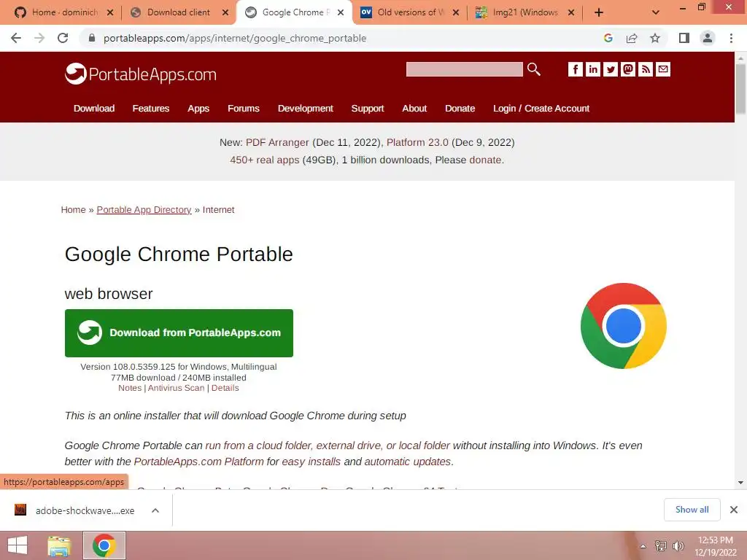Open the RSS feed icon
The height and width of the screenshot is (560, 747).
(x=646, y=69)
